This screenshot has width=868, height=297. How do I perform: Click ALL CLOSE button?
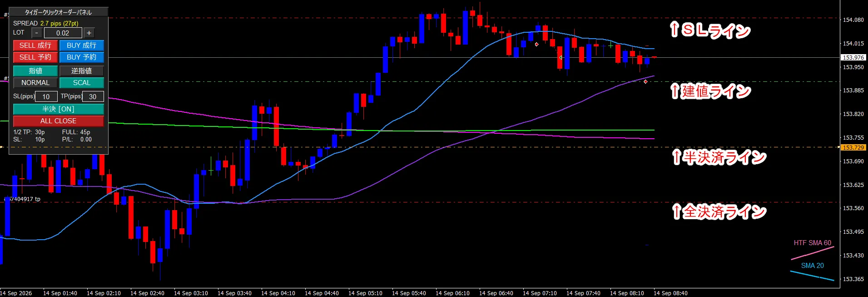[x=59, y=121]
